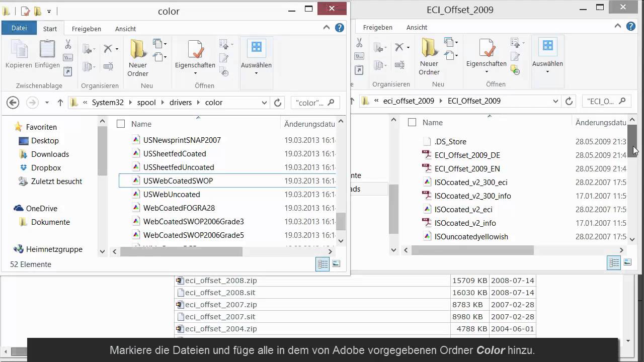
Task: Create Neuer Ordner in ECI_Offset_2009 window
Action: pyautogui.click(x=429, y=57)
